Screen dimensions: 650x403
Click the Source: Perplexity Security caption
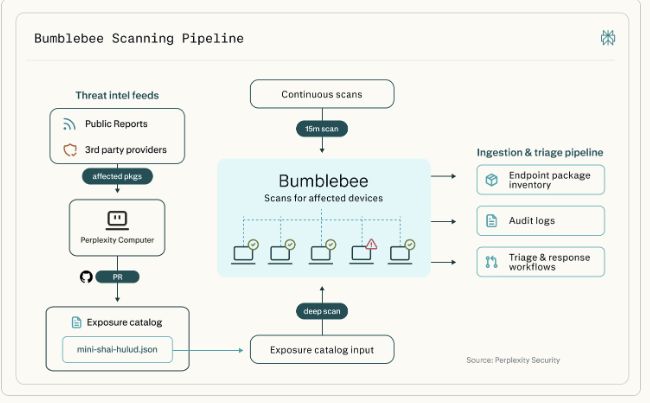[x=513, y=360]
